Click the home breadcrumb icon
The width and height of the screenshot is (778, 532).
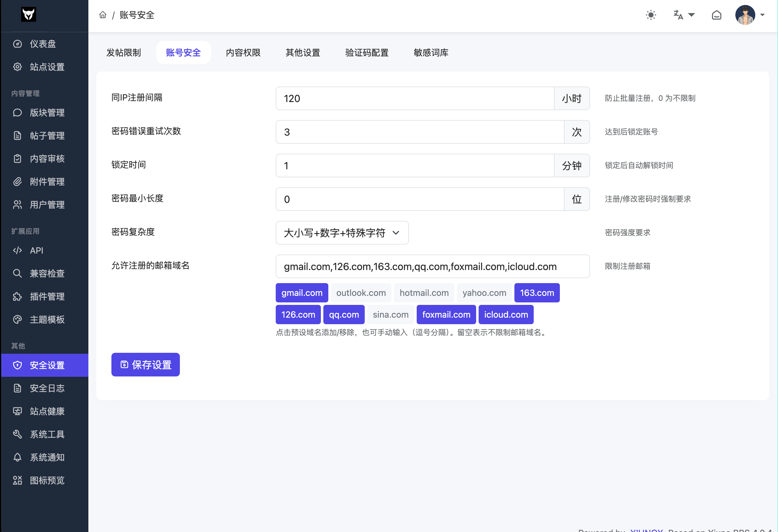pos(103,15)
